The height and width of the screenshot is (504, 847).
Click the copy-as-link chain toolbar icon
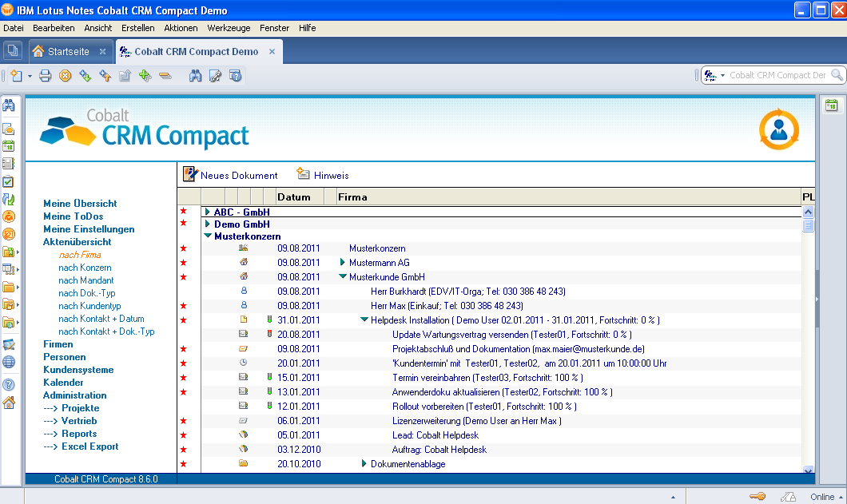click(x=215, y=76)
